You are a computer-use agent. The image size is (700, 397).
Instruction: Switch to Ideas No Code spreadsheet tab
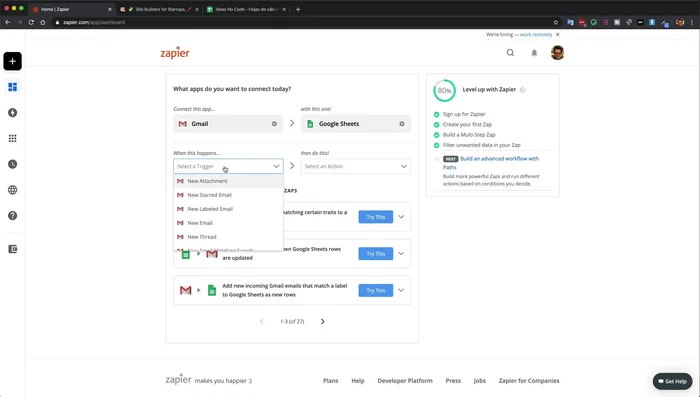[247, 9]
